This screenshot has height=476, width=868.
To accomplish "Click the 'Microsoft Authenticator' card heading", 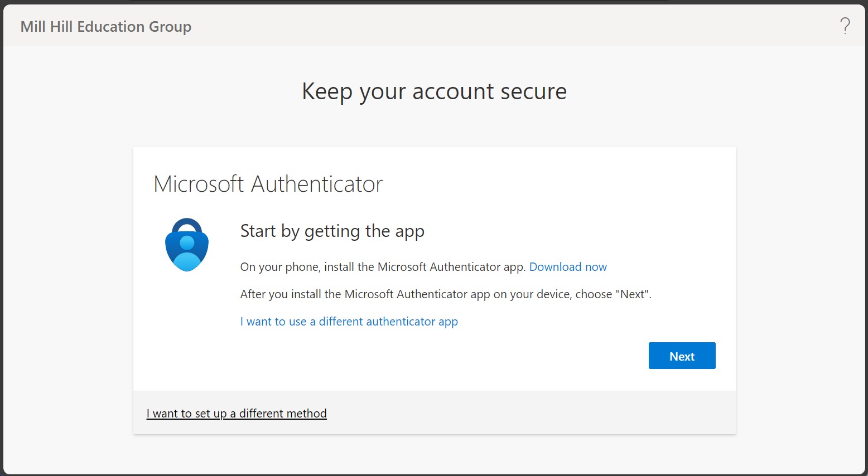I will point(268,184).
